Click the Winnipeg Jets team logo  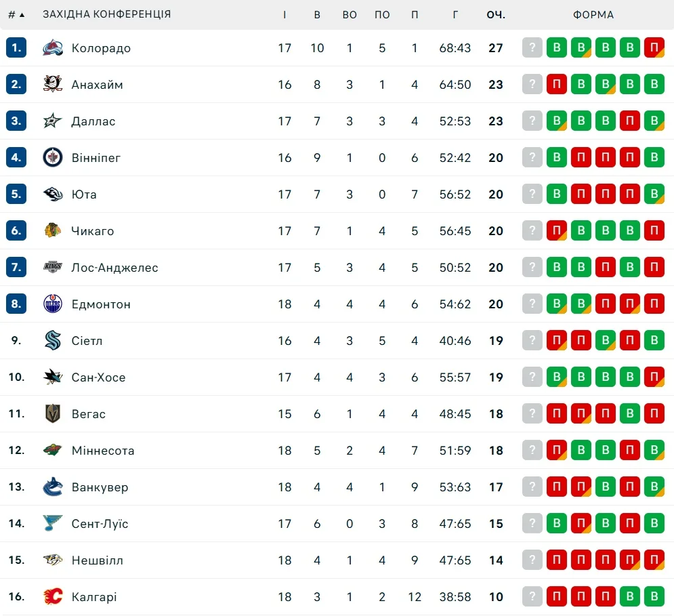(x=53, y=158)
